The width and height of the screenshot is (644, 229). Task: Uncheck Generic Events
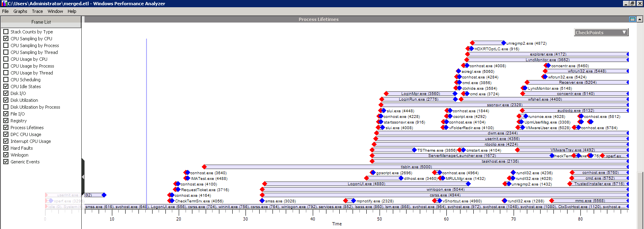point(6,161)
